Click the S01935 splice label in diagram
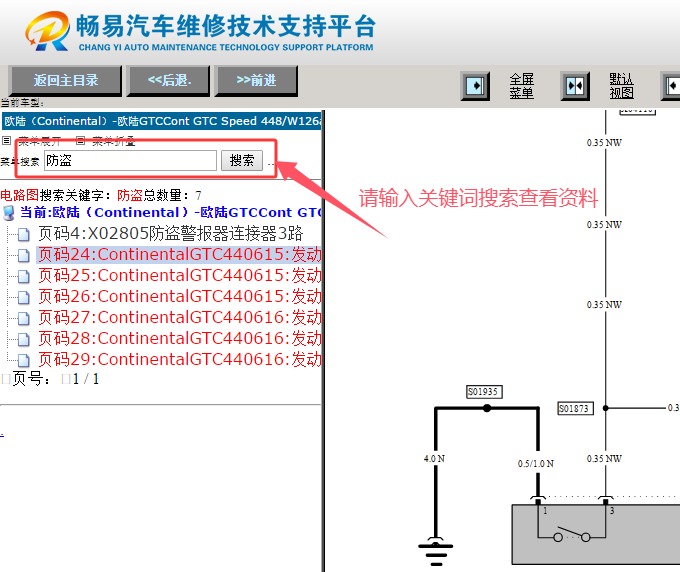Viewport: 680px width, 572px height. (484, 392)
